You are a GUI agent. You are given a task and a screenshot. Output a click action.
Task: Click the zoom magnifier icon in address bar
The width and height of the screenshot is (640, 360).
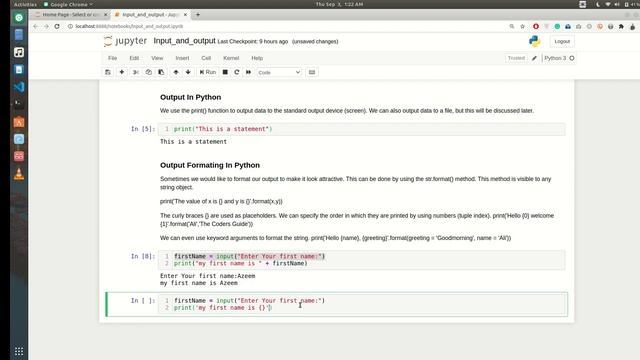[511, 26]
